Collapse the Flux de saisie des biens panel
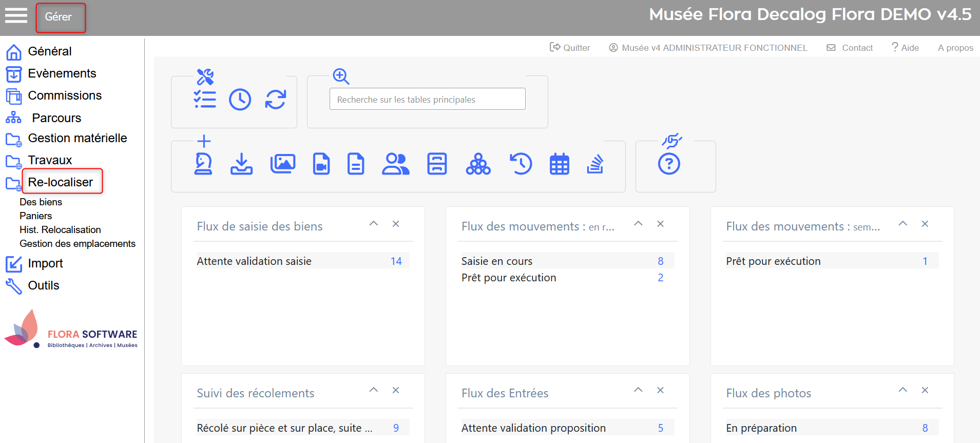The image size is (980, 443). (374, 224)
